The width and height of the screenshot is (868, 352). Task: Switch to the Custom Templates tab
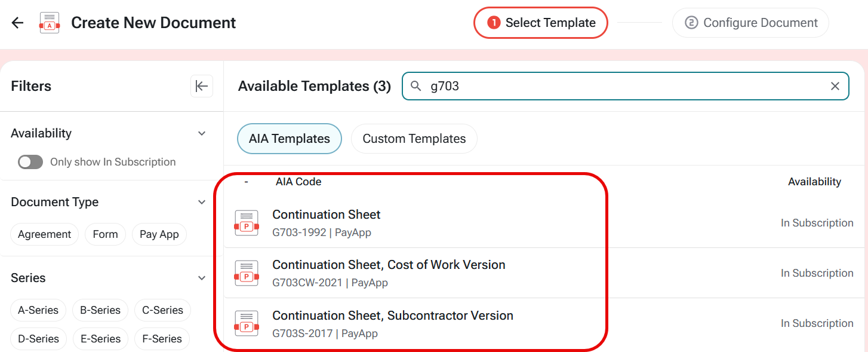(x=414, y=139)
